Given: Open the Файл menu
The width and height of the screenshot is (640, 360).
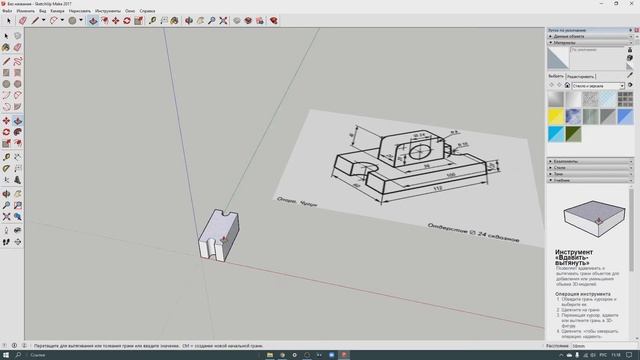Looking at the screenshot, I should (x=7, y=11).
